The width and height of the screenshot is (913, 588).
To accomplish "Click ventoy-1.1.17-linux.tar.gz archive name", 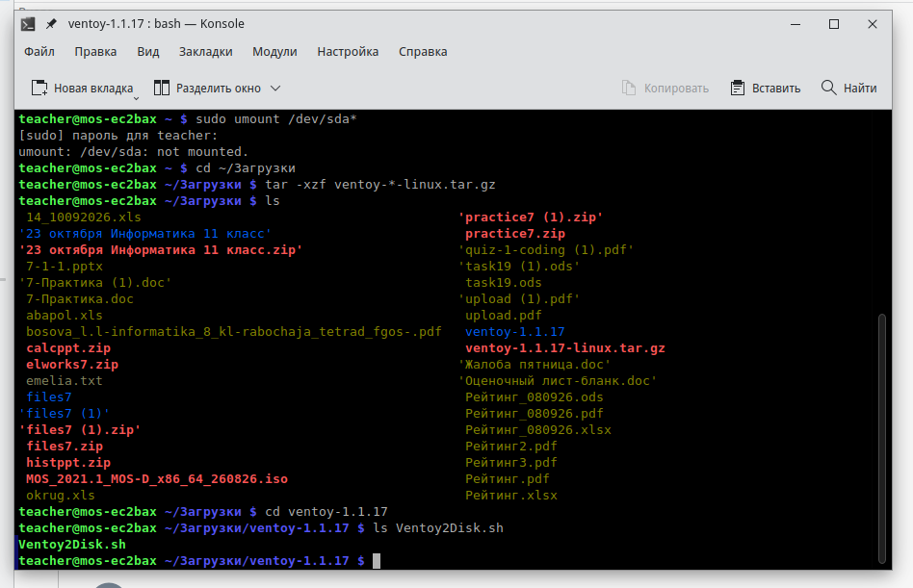I will point(564,347).
